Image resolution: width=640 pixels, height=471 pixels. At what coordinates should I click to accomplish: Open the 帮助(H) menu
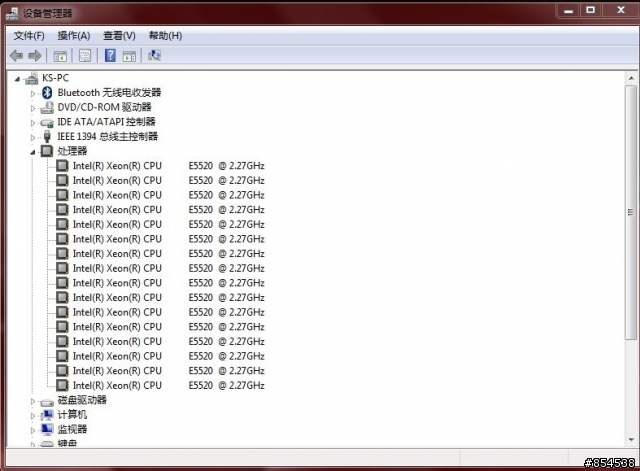[x=165, y=36]
